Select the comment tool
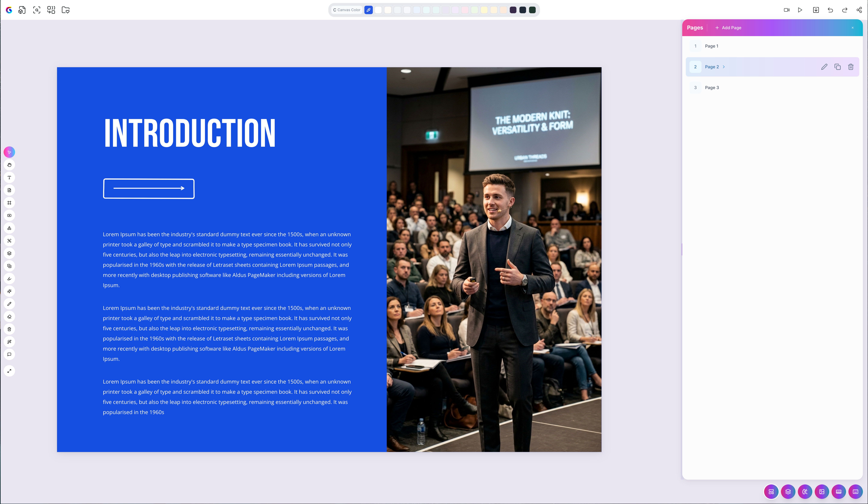 [9, 355]
